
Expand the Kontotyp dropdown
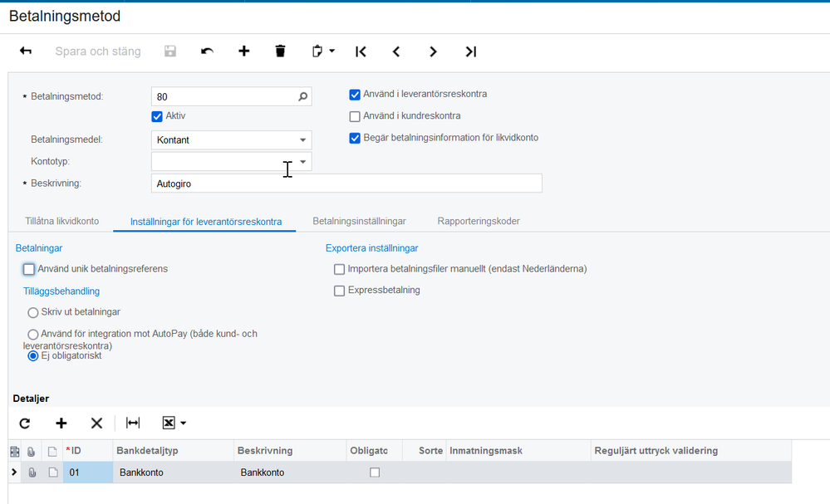point(303,162)
